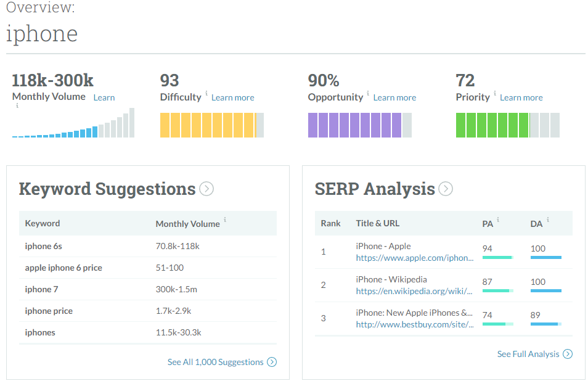Select keyword 'iphone price'
The image size is (588, 386).
(x=49, y=311)
